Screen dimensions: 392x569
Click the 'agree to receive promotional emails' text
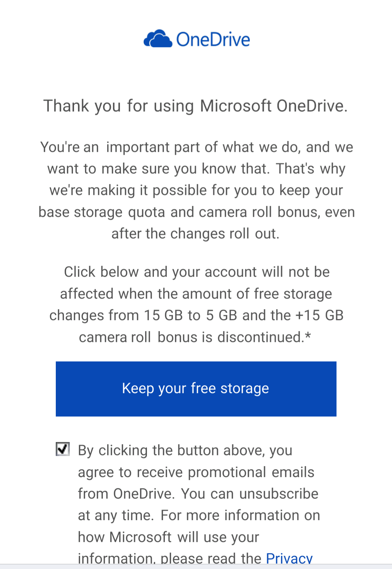(196, 472)
